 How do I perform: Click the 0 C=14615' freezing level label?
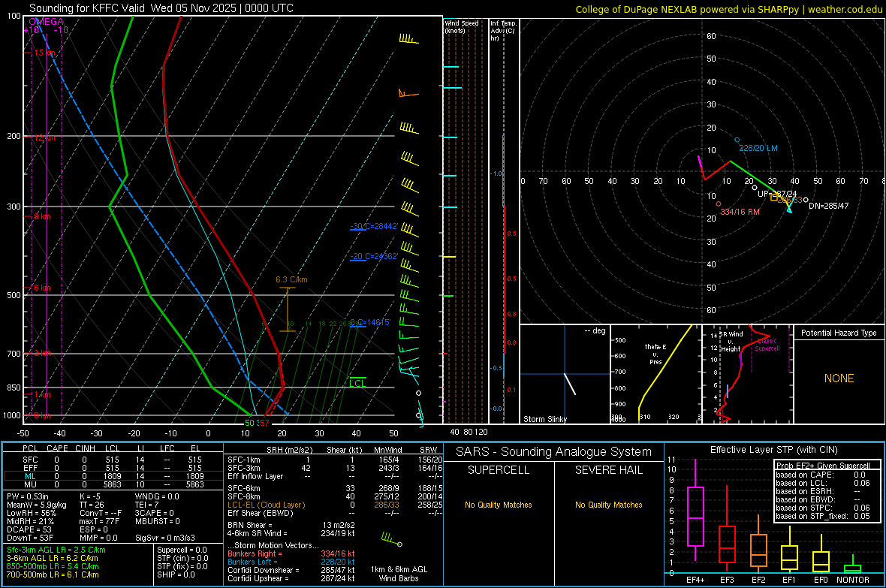coord(370,322)
